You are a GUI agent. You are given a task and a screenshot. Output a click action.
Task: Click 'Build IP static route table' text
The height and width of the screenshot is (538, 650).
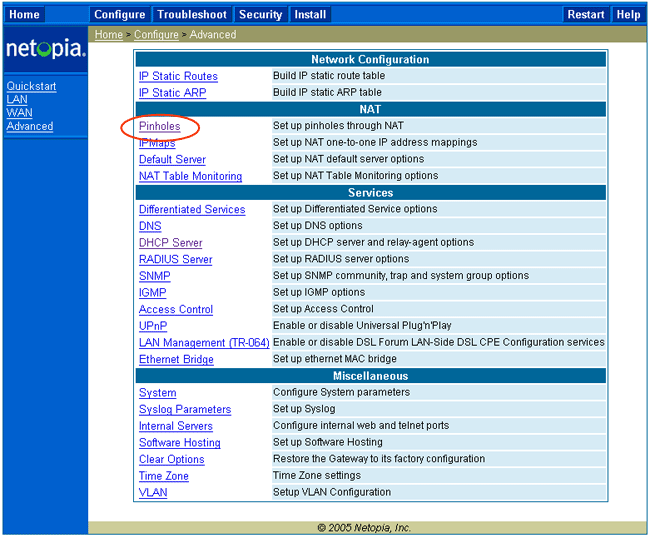pyautogui.click(x=329, y=76)
